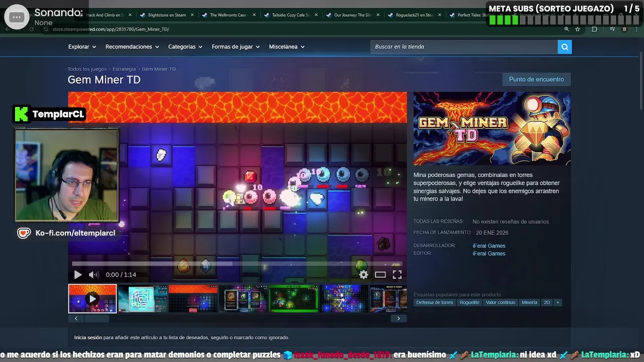Open developer iFeral Games link
The width and height of the screenshot is (644, 362).
pyautogui.click(x=489, y=246)
